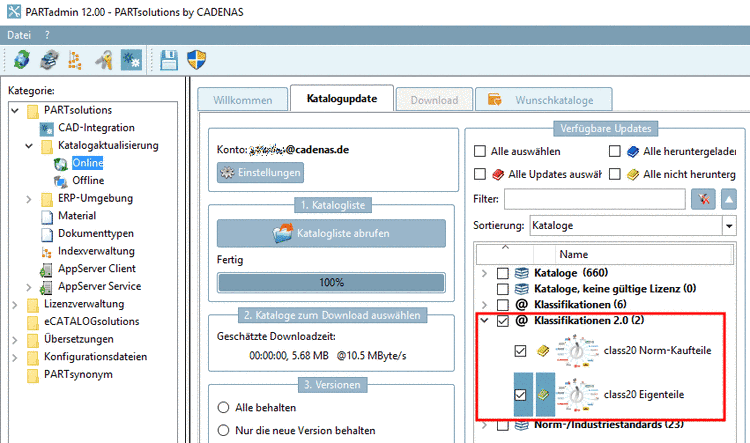Uncheck the class20 Eigenteile checkbox
Screen dimensions: 750x443
520,395
